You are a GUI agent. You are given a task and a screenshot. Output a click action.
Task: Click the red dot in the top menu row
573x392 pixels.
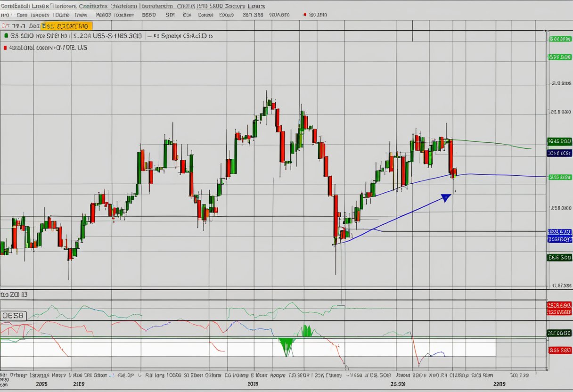(x=305, y=15)
